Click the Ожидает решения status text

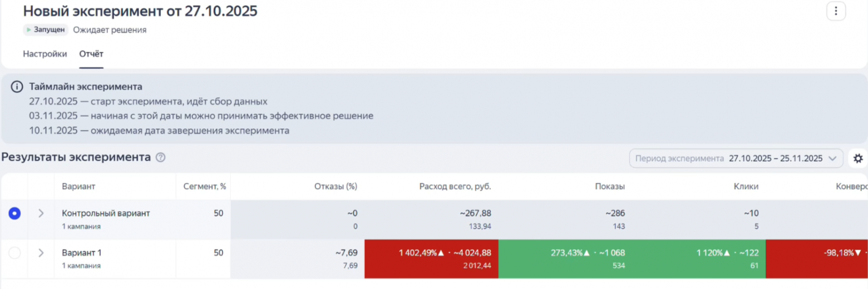coord(110,30)
